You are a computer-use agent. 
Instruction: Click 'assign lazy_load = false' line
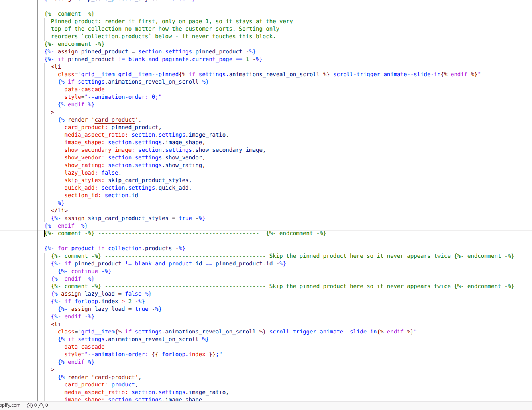pos(101,294)
